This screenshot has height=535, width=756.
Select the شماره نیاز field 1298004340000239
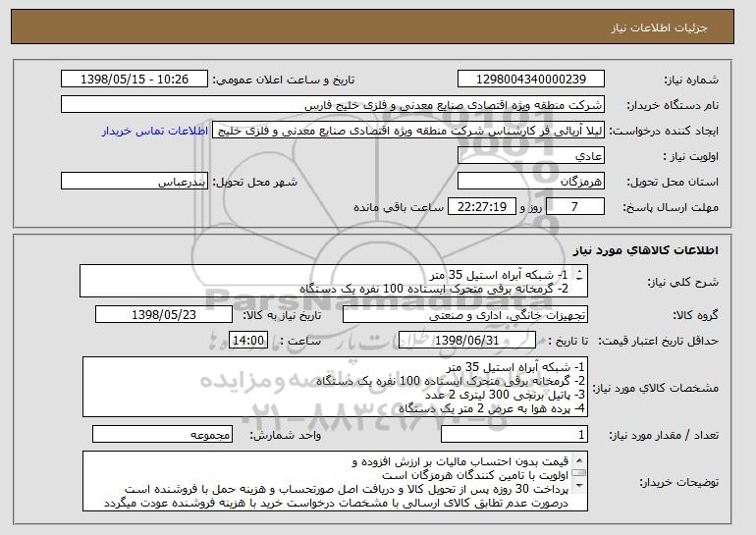click(531, 80)
